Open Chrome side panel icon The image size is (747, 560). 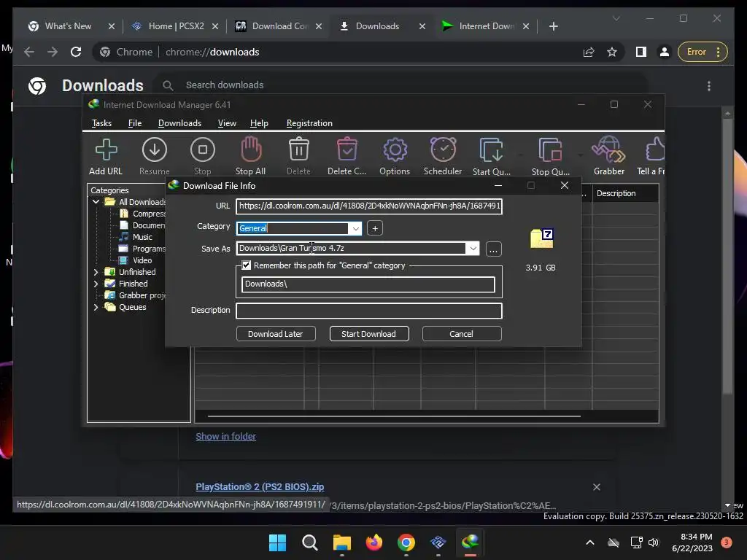pyautogui.click(x=641, y=52)
